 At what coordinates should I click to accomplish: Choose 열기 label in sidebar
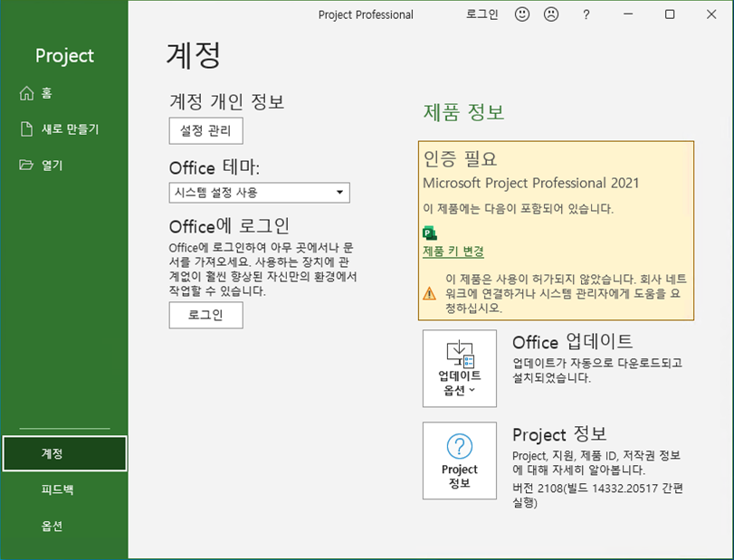[x=52, y=166]
